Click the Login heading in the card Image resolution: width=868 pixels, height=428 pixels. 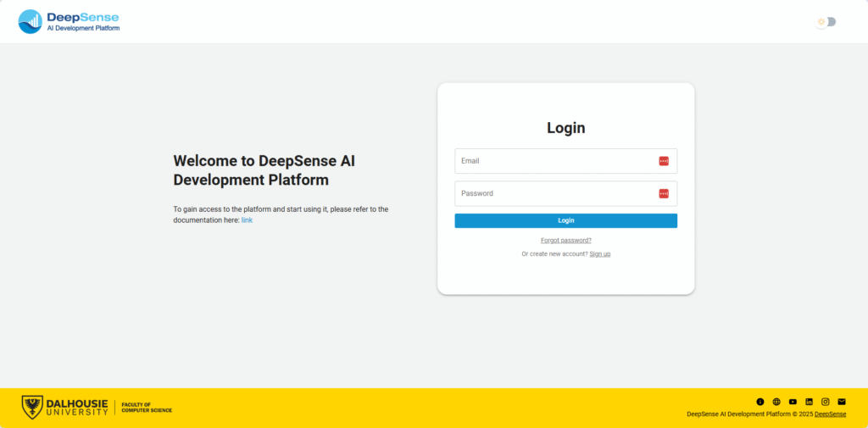tap(565, 128)
